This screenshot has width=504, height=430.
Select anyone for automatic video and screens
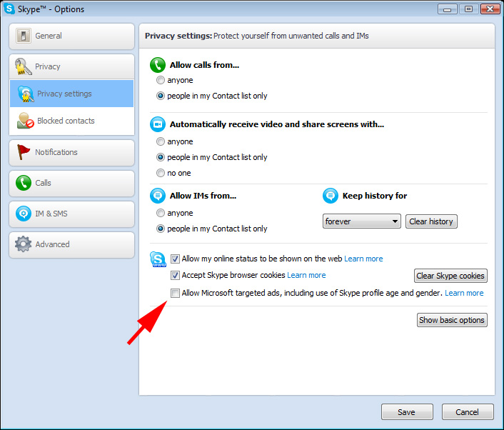tap(161, 141)
